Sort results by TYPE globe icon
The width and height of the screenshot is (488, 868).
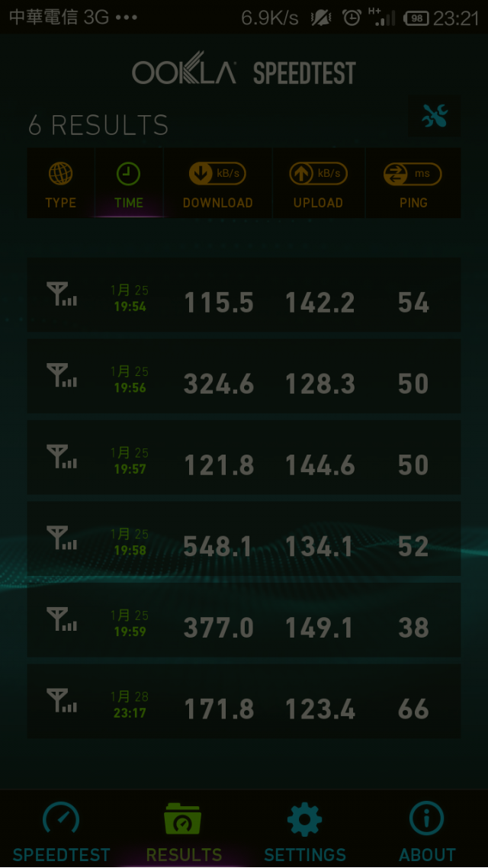[60, 183]
